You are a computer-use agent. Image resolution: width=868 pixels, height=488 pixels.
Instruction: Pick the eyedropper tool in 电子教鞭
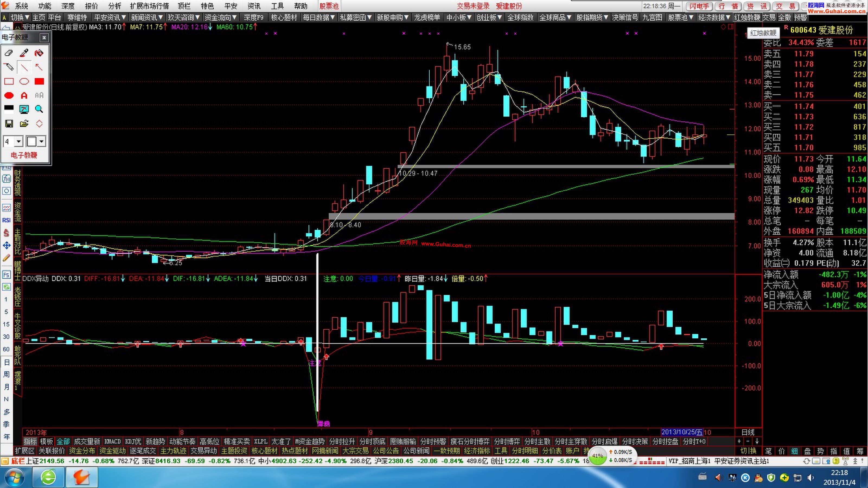(x=24, y=53)
